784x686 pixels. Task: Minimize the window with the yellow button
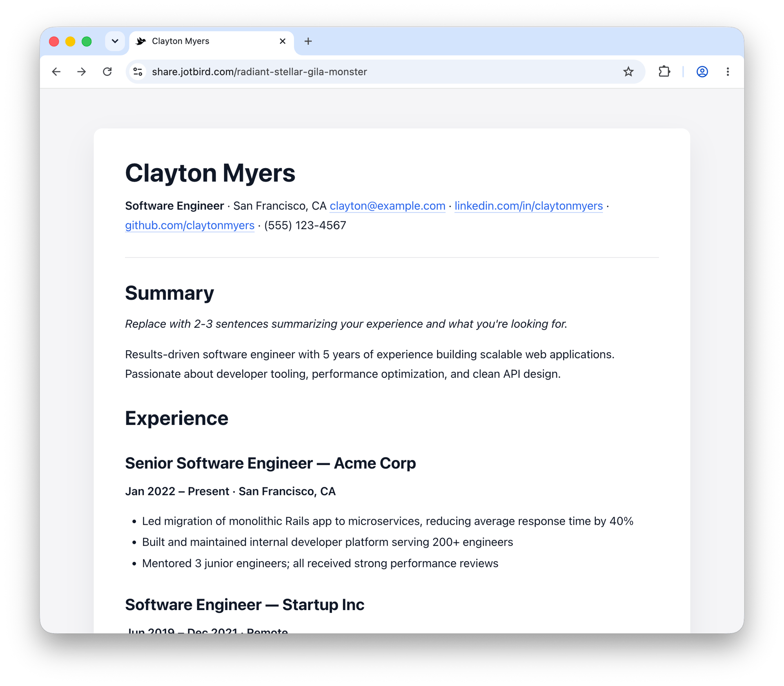point(70,41)
